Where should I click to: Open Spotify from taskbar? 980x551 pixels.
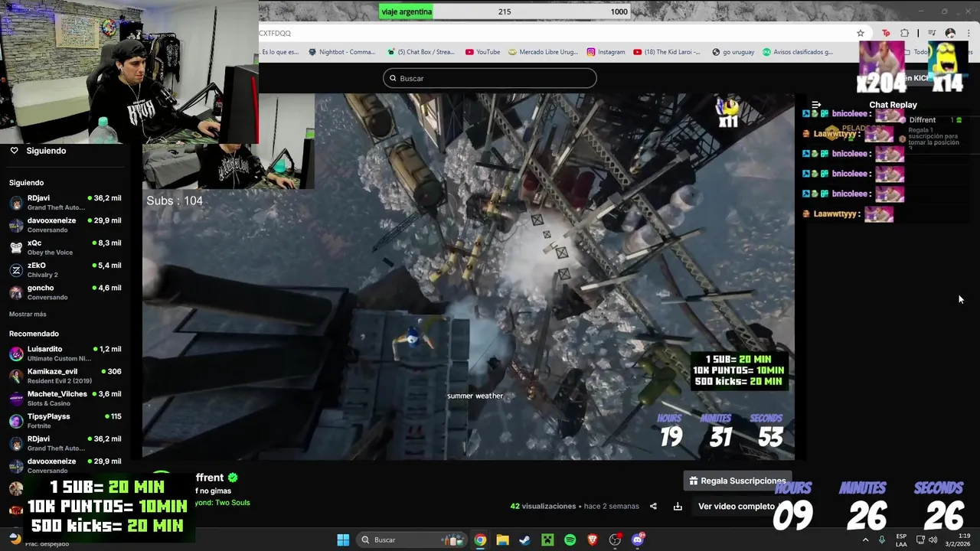point(570,540)
